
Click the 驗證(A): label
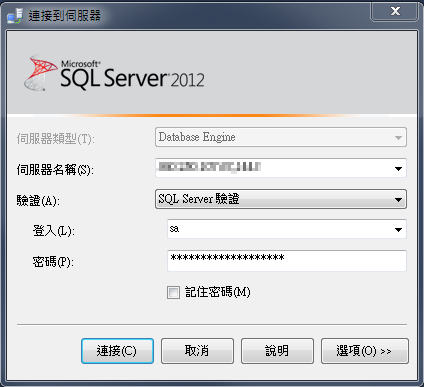coord(38,201)
